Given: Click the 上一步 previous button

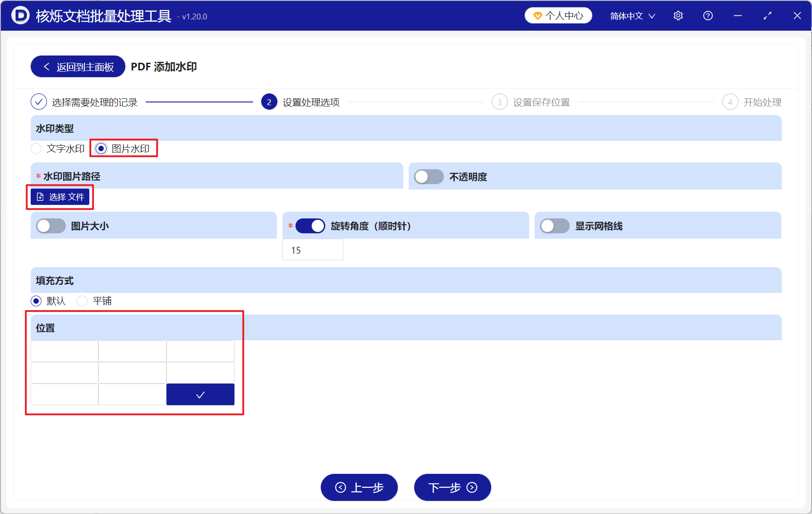Looking at the screenshot, I should click(x=359, y=487).
